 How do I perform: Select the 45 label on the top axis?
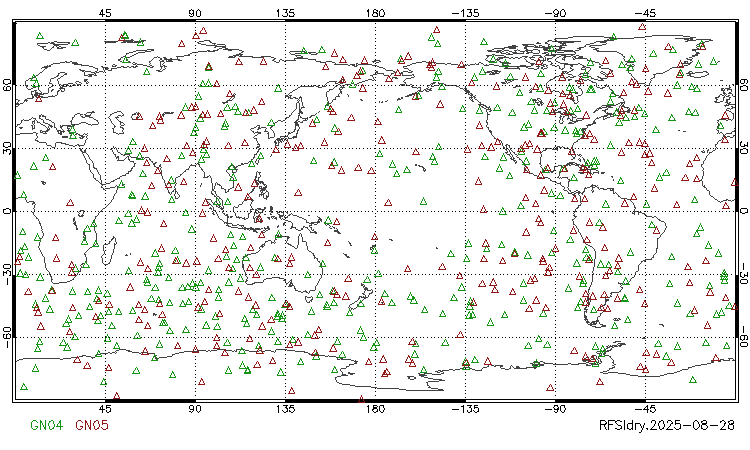tap(106, 13)
